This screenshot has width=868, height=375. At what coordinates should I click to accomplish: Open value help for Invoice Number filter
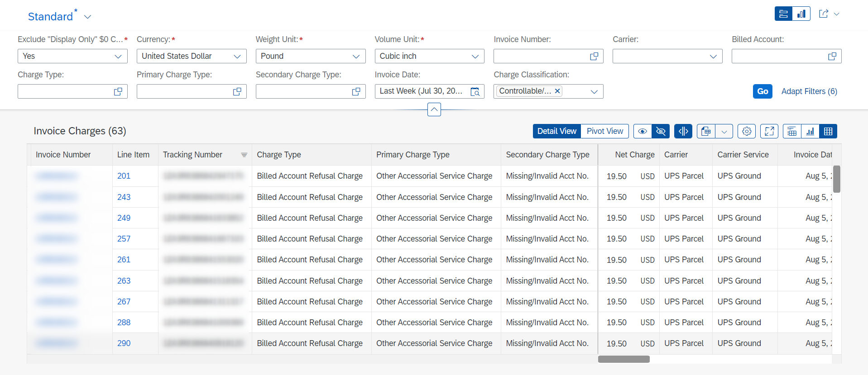pos(594,56)
